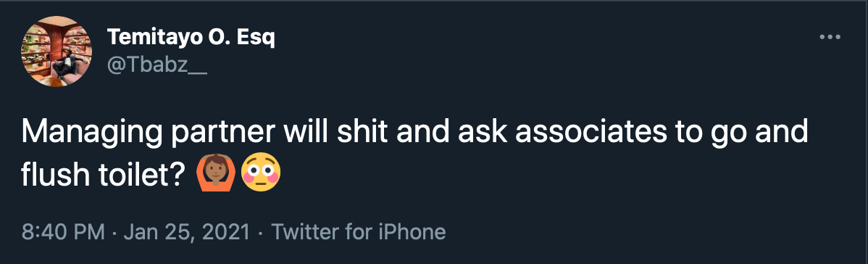Open the tweet's three-dot more options menu
This screenshot has height=264, width=868.
[830, 37]
